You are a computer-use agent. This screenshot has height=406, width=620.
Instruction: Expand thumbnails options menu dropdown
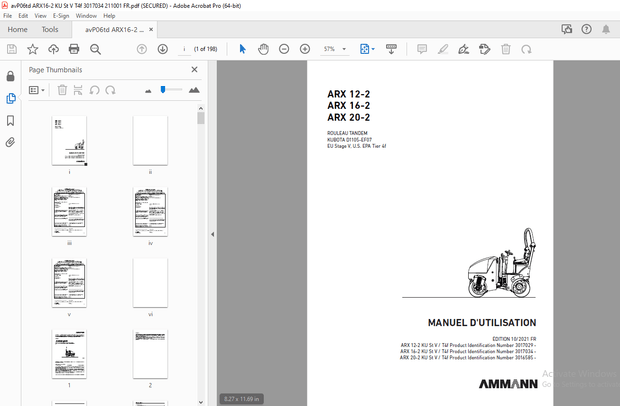point(36,90)
